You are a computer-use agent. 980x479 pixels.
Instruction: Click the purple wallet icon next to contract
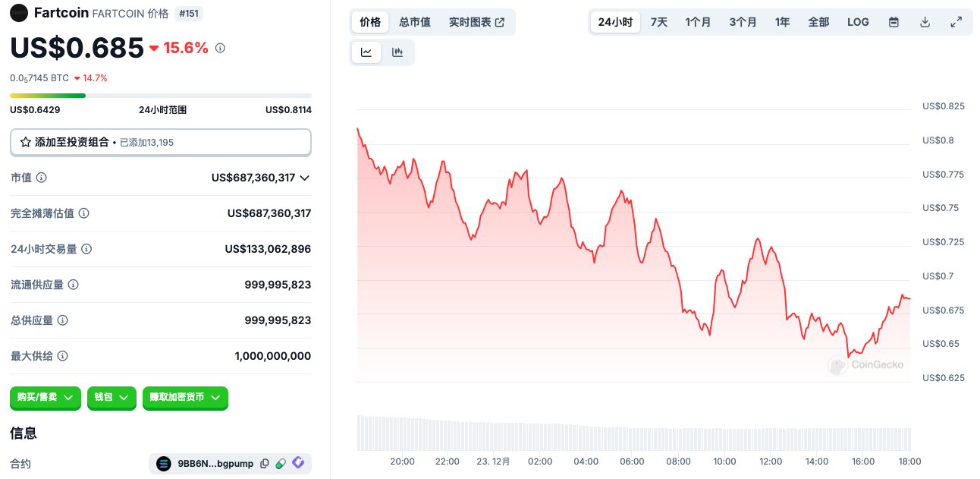[298, 462]
